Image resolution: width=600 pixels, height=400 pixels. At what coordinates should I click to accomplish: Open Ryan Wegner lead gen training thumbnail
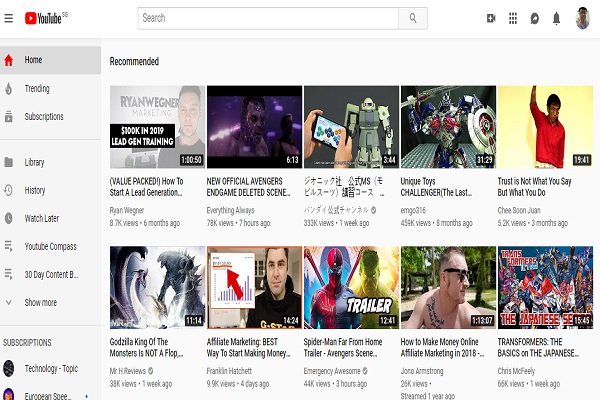(157, 127)
